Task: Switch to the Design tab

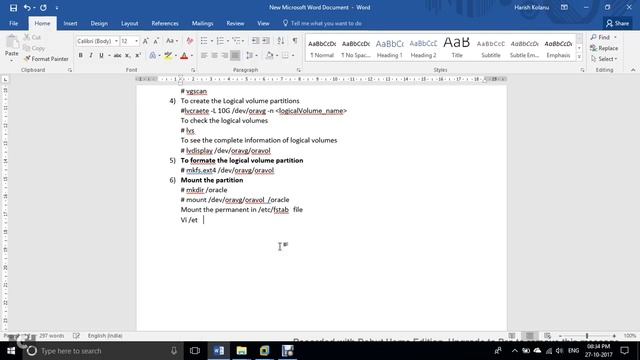Action: point(99,23)
